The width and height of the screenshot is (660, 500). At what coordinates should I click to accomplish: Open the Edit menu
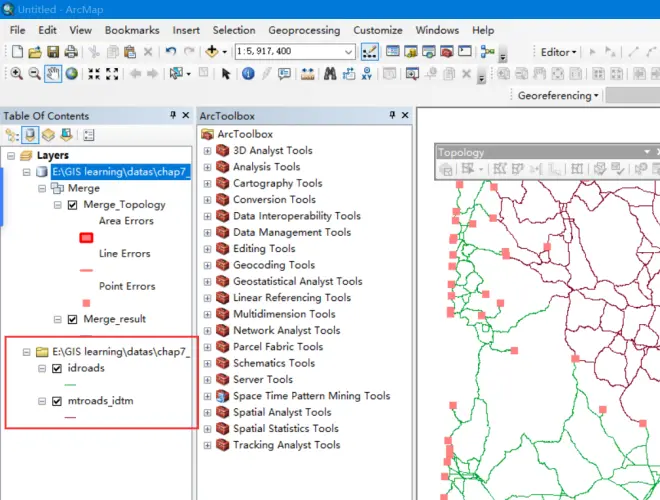(x=47, y=30)
